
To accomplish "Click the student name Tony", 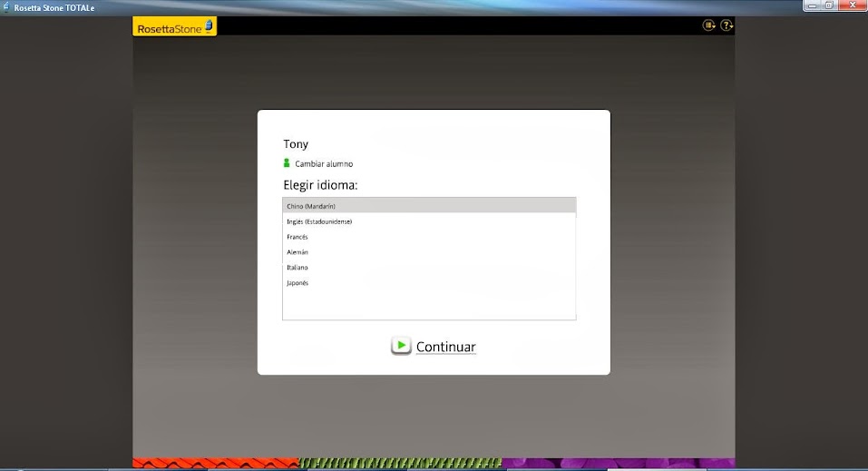I will [296, 144].
